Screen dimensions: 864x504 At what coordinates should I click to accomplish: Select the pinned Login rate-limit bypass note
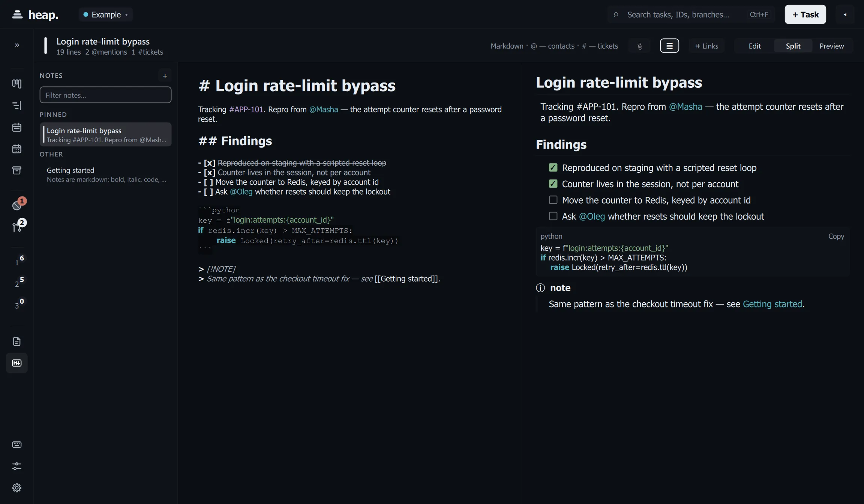[105, 135]
